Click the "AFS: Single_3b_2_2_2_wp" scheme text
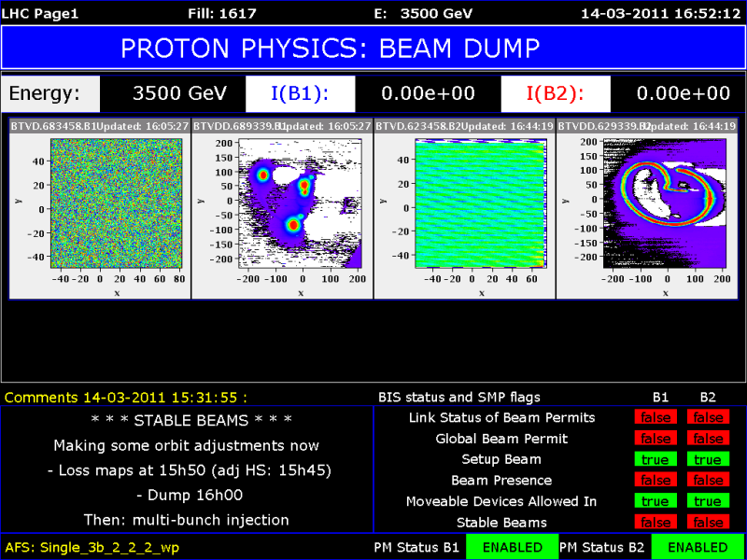 92,548
